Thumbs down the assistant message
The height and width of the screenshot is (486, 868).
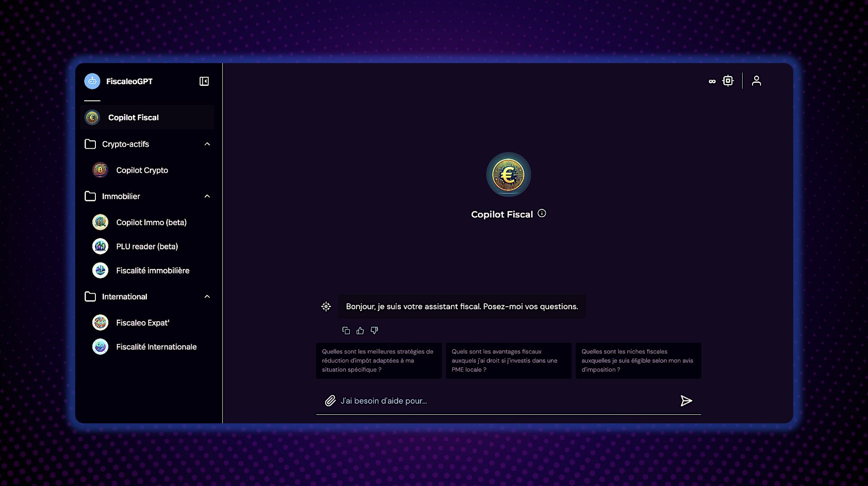pos(374,331)
